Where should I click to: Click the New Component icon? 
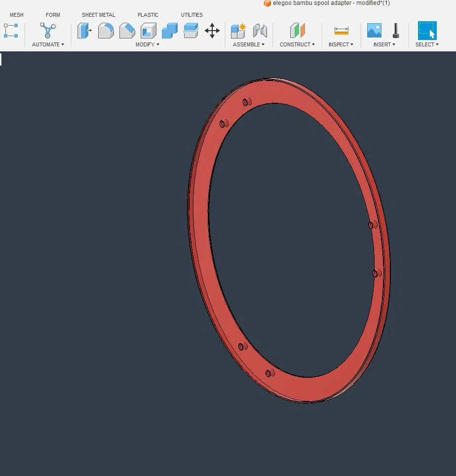(238, 31)
